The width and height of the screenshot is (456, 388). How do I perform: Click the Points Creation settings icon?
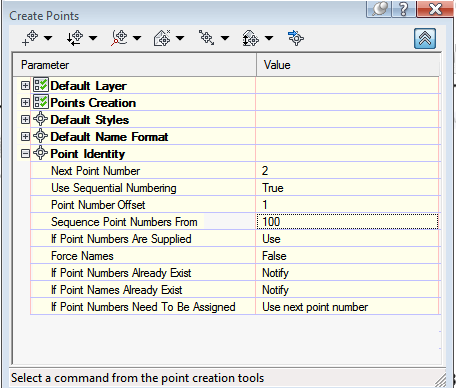41,102
